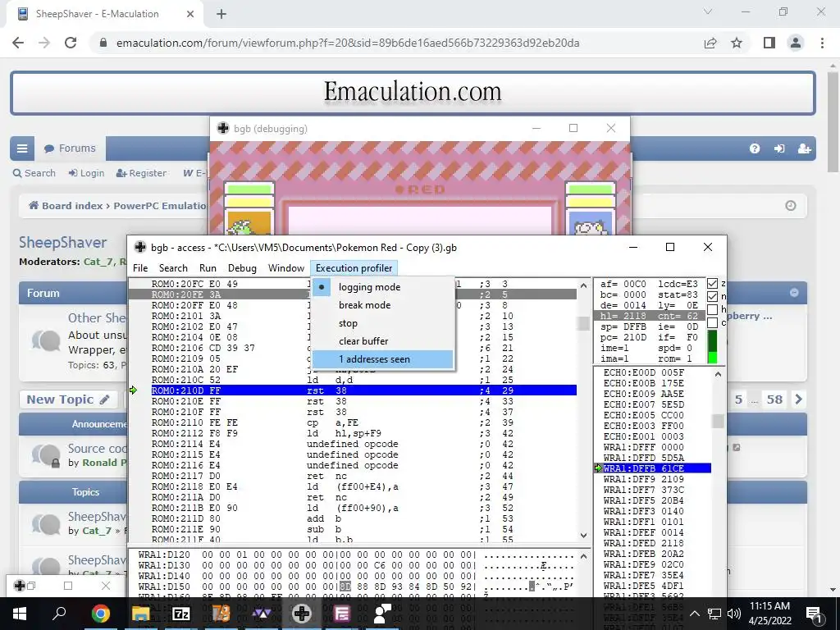Click the New Topic button

[68, 399]
